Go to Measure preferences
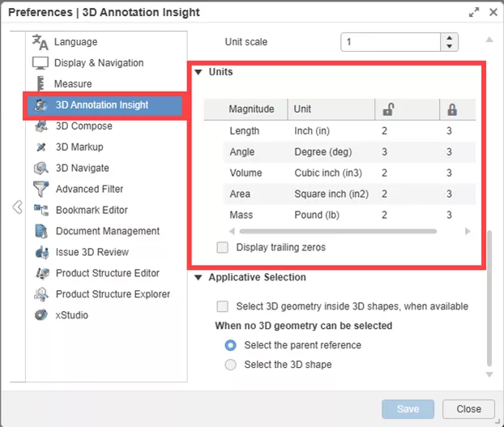Viewport: 504px width, 427px height. (x=73, y=83)
